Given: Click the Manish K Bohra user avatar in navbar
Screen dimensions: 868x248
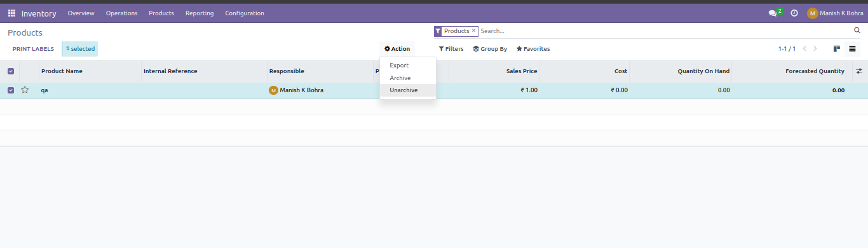Looking at the screenshot, I should 812,13.
